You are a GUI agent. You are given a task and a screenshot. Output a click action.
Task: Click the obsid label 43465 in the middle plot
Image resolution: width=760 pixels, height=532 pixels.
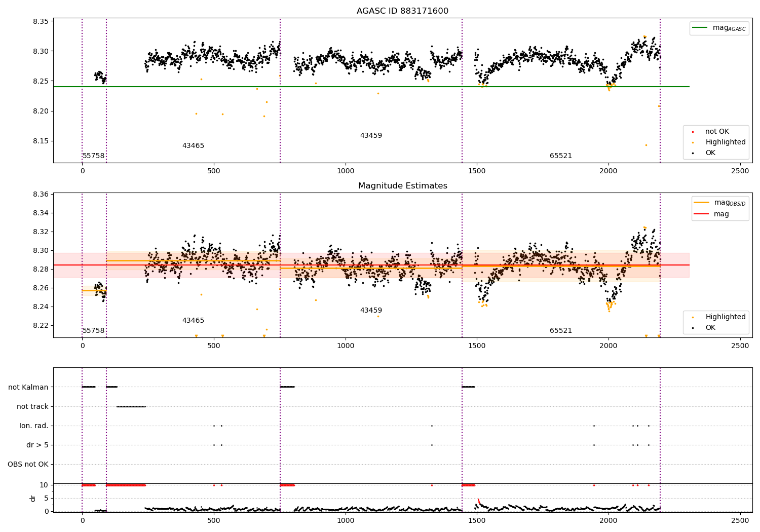[193, 321]
